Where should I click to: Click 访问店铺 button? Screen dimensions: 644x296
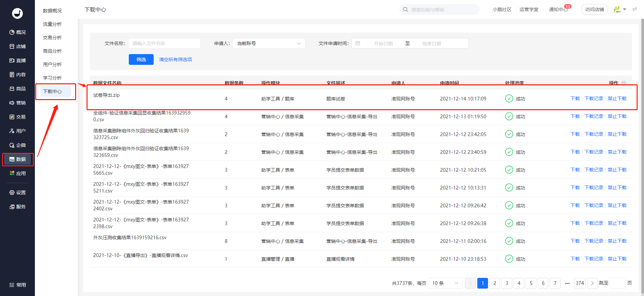tap(595, 9)
